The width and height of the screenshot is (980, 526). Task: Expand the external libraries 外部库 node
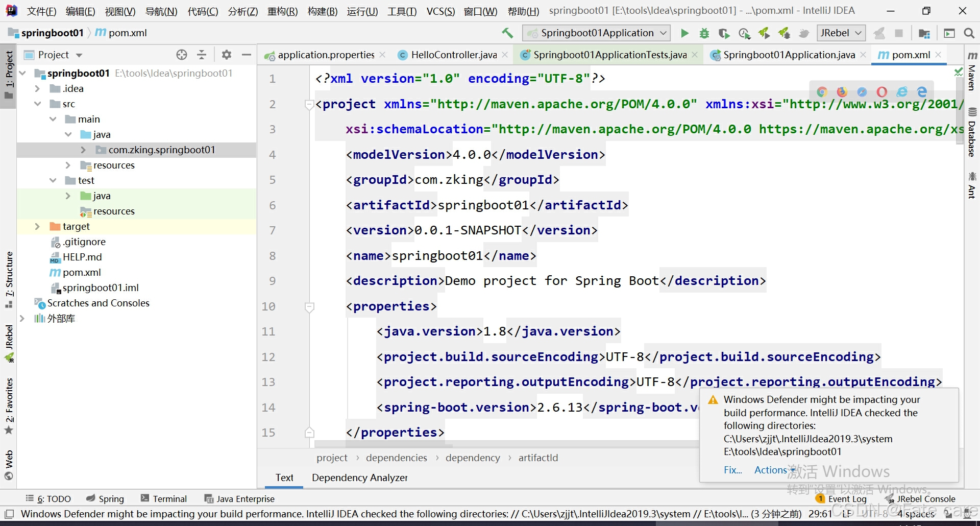[x=22, y=318]
